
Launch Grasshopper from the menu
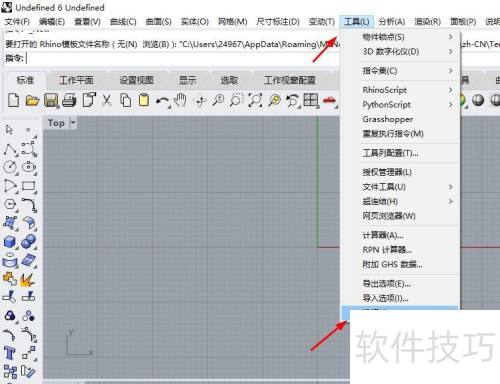click(400, 119)
